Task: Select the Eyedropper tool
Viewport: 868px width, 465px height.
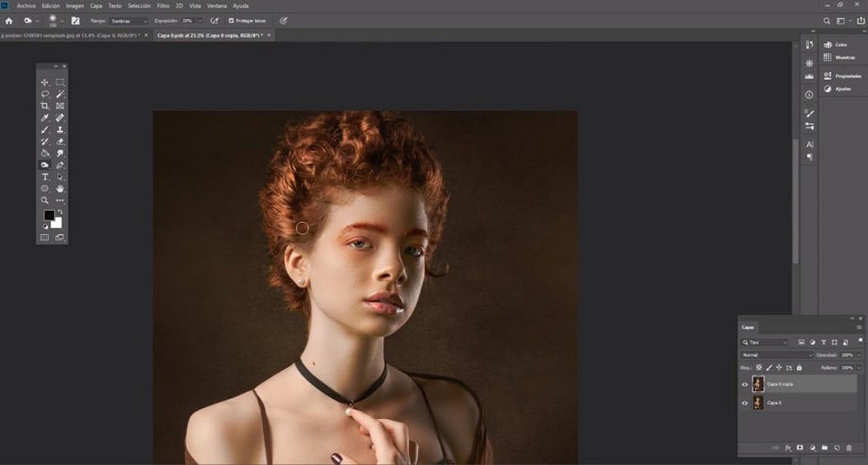Action: coord(44,118)
